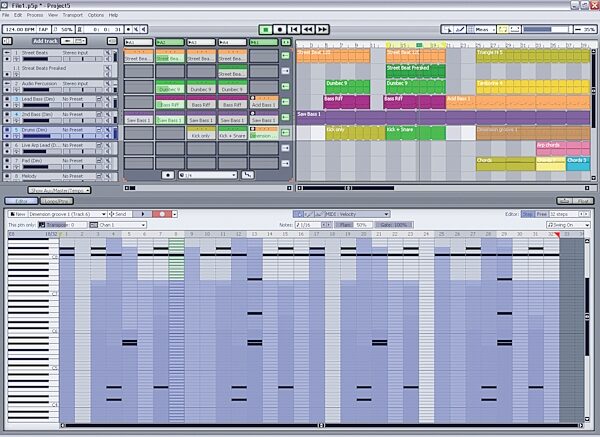Toggle the yellow loop region button

point(502,29)
